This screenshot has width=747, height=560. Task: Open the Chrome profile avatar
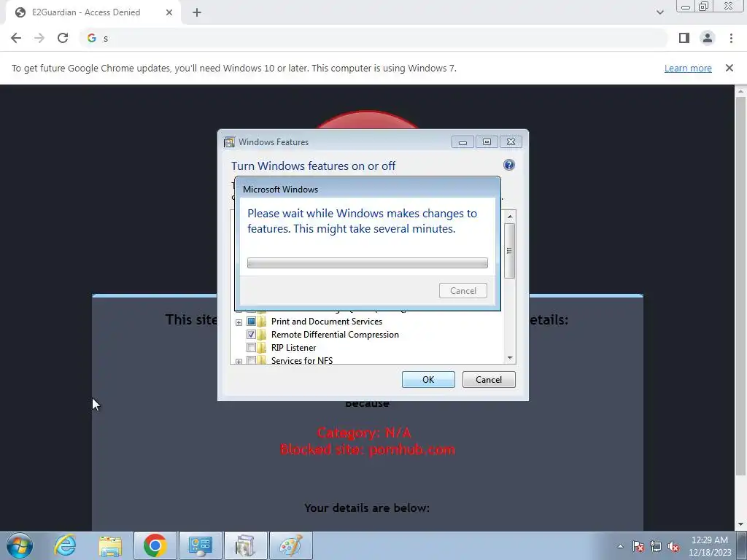click(708, 38)
